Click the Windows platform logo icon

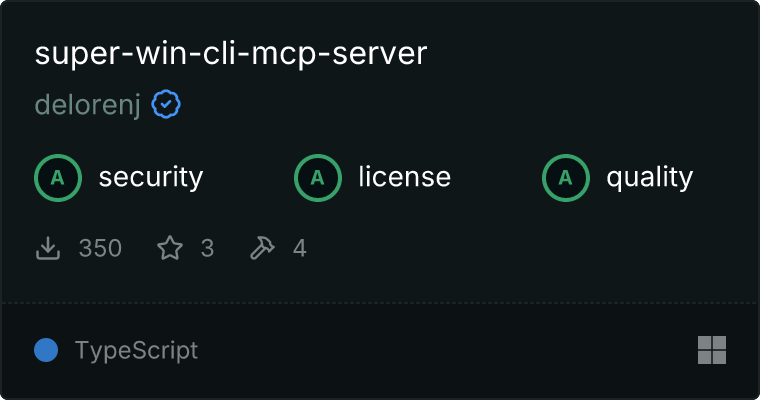coord(712,350)
